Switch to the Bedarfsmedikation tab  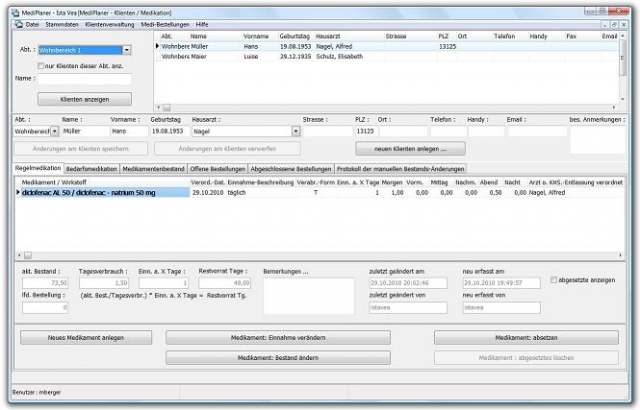(x=91, y=169)
